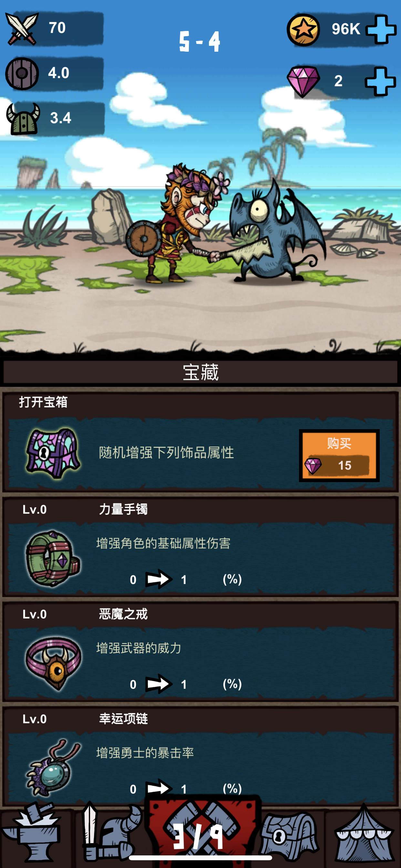Tap the horned helmet stat icon
The height and width of the screenshot is (868, 401).
pyautogui.click(x=23, y=119)
